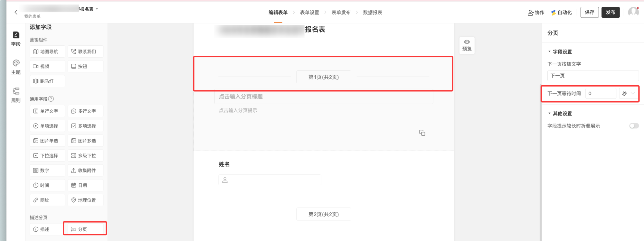The height and width of the screenshot is (241, 644).
Task: Click the back arrow icon
Action: pos(16,12)
